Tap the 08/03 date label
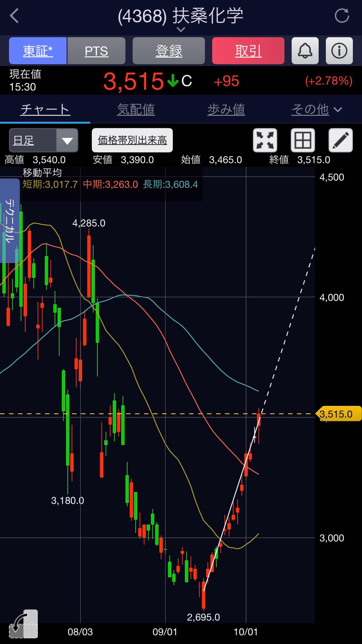362x644 pixels. pyautogui.click(x=80, y=632)
